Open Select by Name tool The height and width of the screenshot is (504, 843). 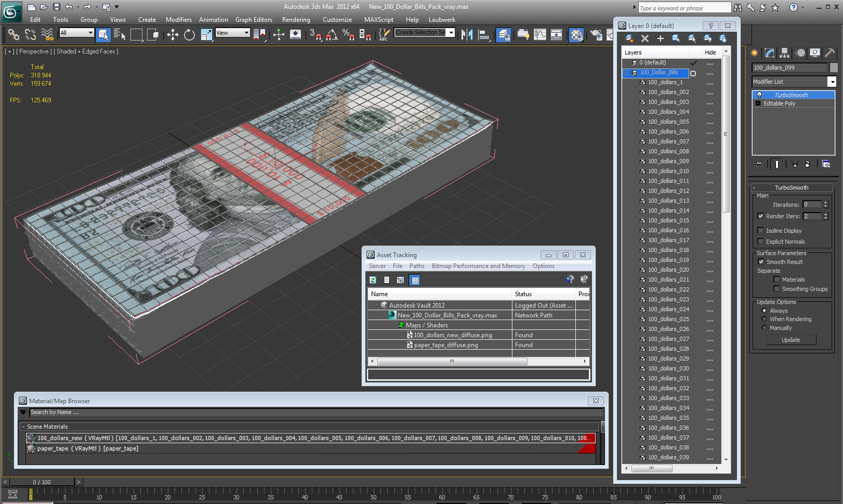pyautogui.click(x=120, y=35)
